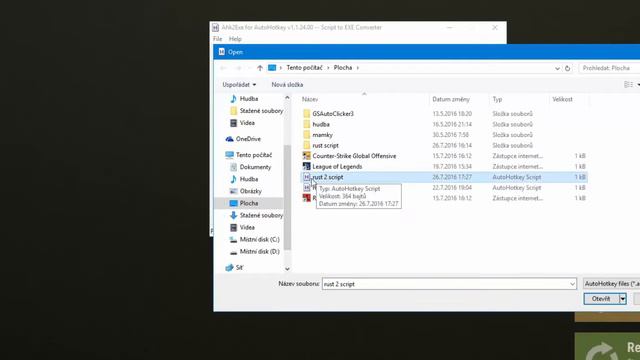Sort files by Typ column

pos(497,99)
